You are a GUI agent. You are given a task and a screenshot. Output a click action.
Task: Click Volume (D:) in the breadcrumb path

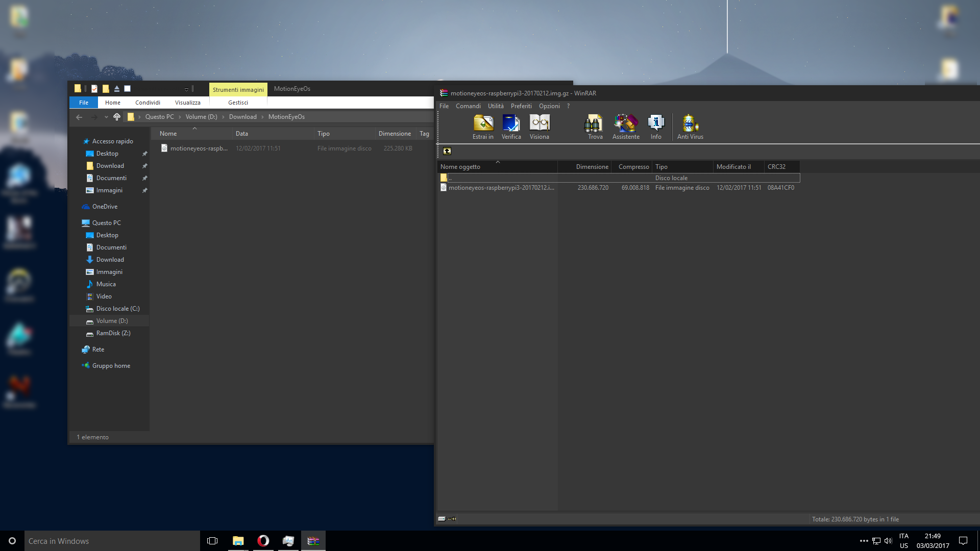tap(201, 117)
